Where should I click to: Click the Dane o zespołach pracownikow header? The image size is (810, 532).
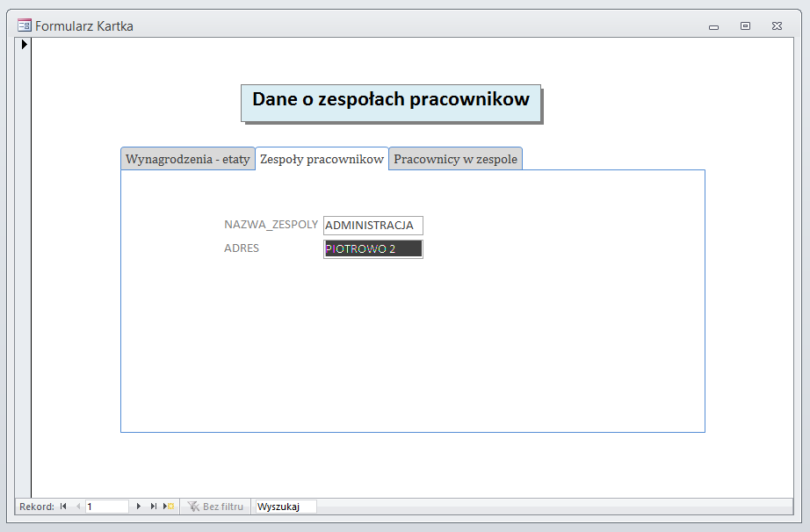tap(391, 100)
